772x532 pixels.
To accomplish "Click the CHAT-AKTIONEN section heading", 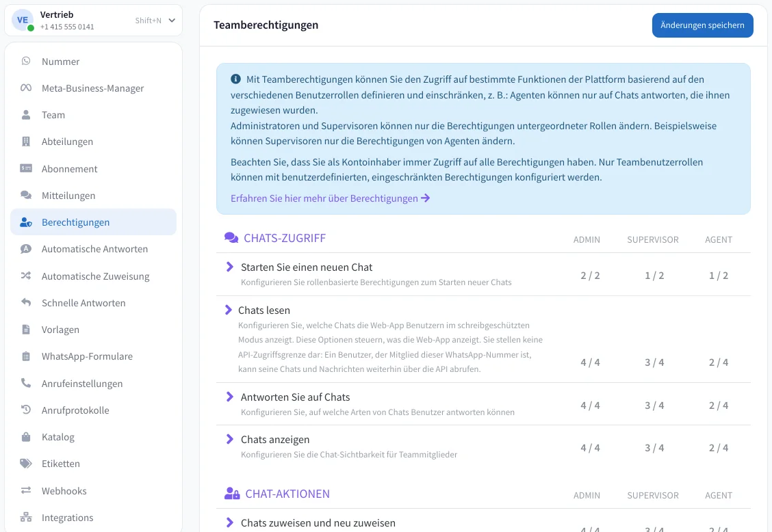I will 287,494.
